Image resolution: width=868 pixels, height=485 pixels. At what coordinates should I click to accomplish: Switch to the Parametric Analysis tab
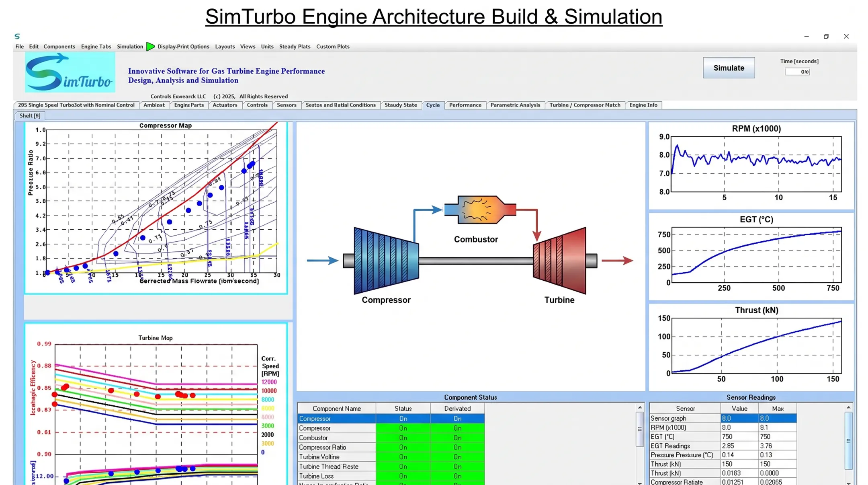[x=515, y=105]
